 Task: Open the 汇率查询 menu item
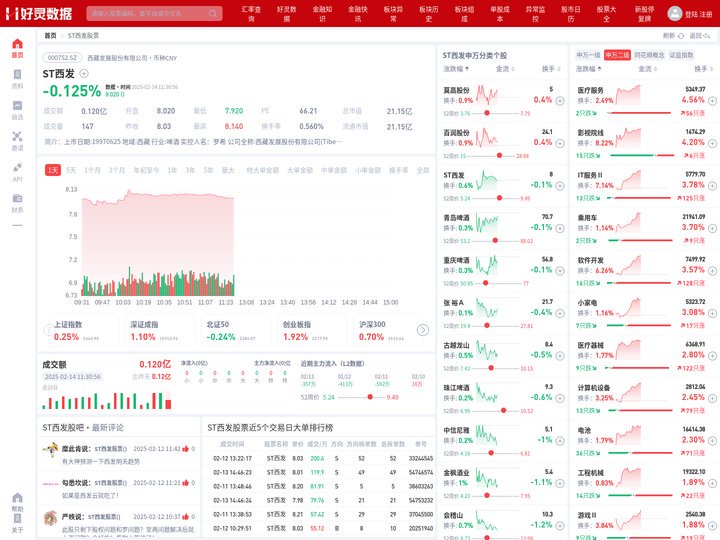pyautogui.click(x=251, y=14)
